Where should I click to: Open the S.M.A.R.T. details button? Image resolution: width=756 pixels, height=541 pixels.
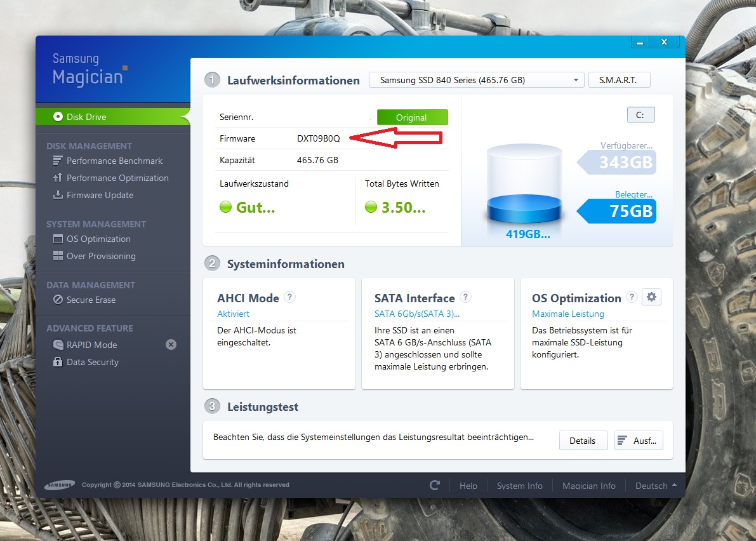[619, 80]
